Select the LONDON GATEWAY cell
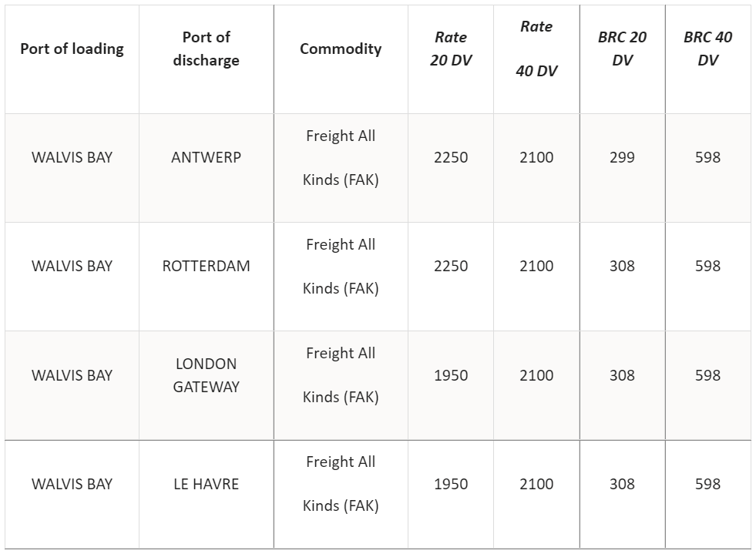This screenshot has width=756, height=554. point(206,375)
